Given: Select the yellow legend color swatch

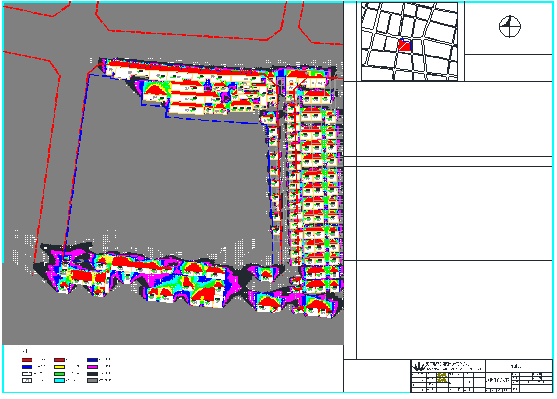Looking at the screenshot, I should (x=59, y=367).
